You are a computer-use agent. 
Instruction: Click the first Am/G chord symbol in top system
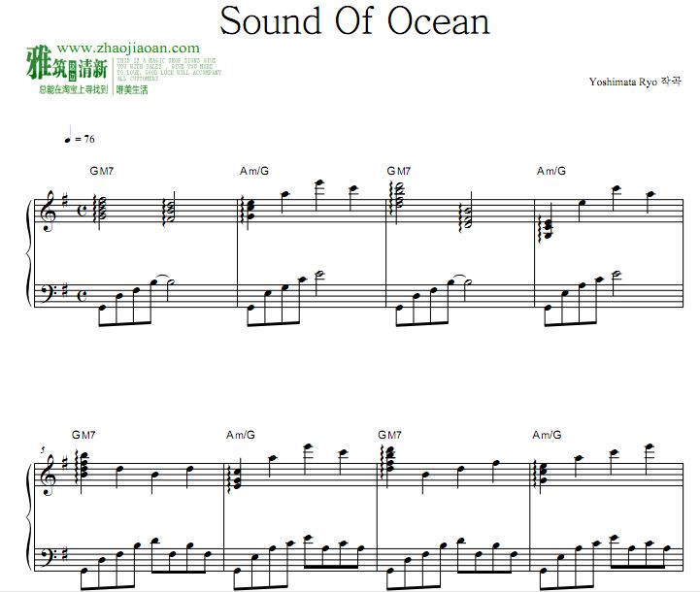[x=253, y=171]
